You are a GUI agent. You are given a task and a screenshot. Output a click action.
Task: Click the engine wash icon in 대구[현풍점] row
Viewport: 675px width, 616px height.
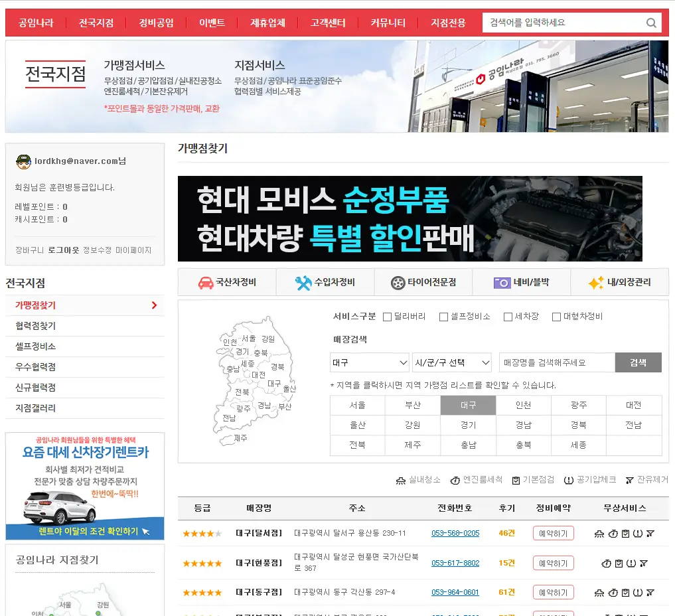click(x=606, y=564)
